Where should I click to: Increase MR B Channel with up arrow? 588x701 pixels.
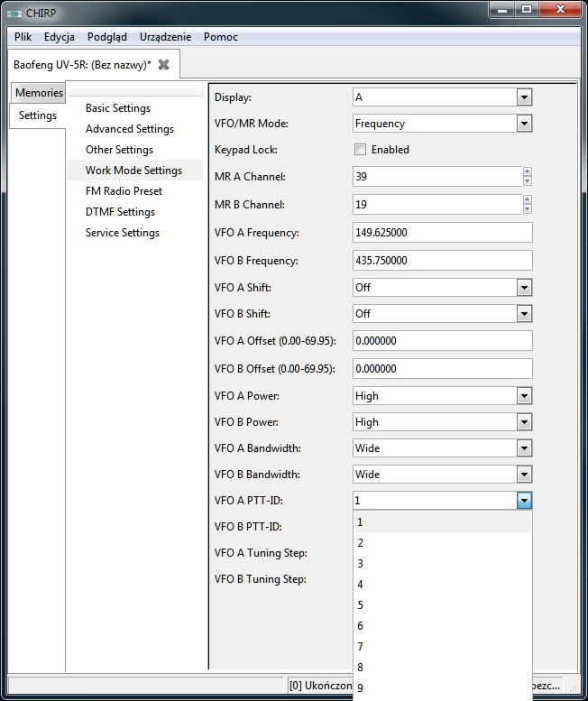click(x=528, y=199)
